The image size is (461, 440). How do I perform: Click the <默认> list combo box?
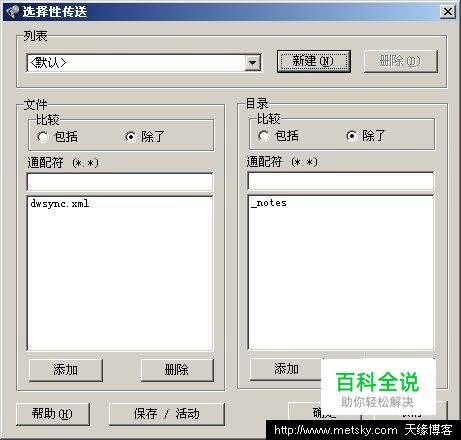(x=144, y=63)
